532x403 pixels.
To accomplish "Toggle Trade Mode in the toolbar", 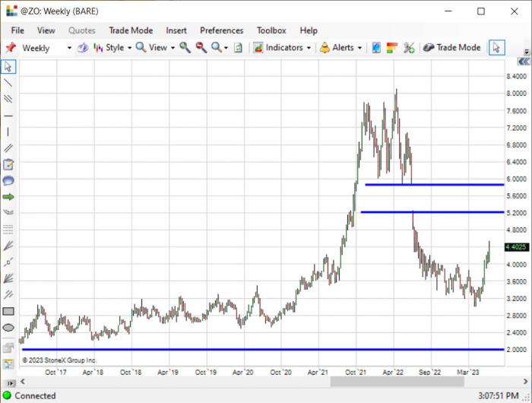I will 452,48.
